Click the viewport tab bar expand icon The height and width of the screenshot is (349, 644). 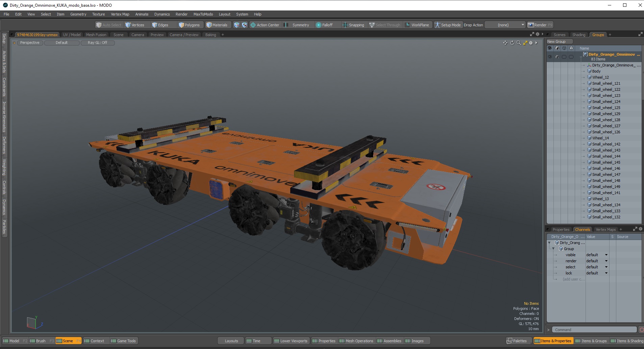pos(532,34)
